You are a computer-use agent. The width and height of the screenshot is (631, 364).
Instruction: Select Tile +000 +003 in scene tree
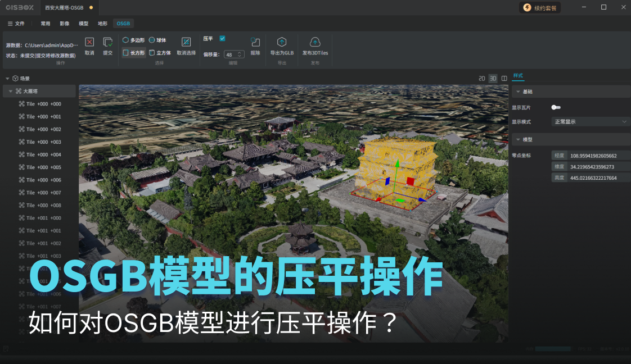(x=43, y=142)
